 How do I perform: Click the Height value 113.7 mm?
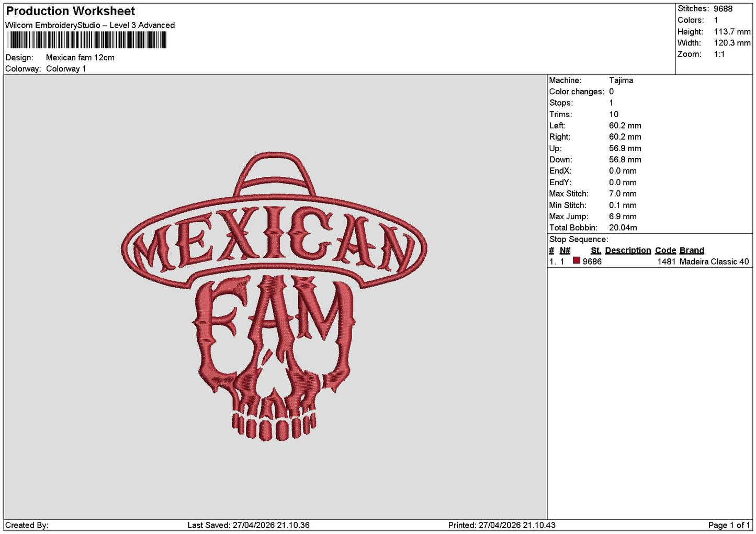click(732, 31)
